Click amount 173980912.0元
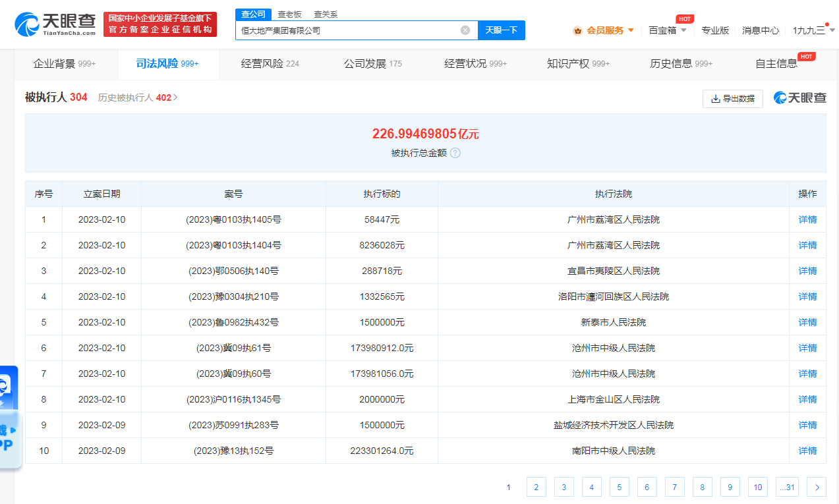The image size is (839, 504). [x=382, y=348]
